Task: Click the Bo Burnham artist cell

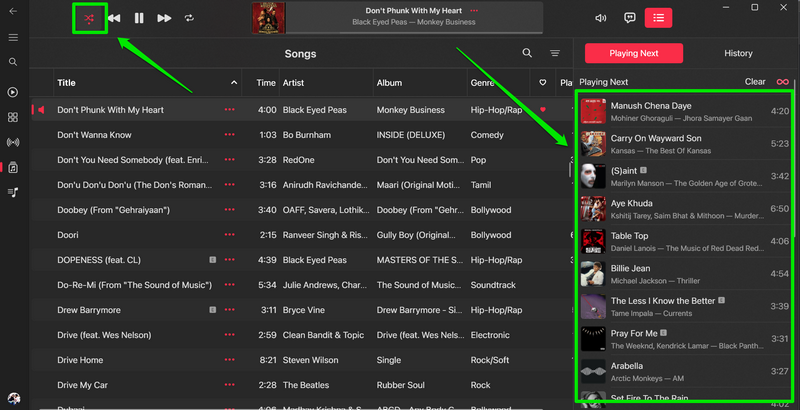Action: tap(307, 135)
